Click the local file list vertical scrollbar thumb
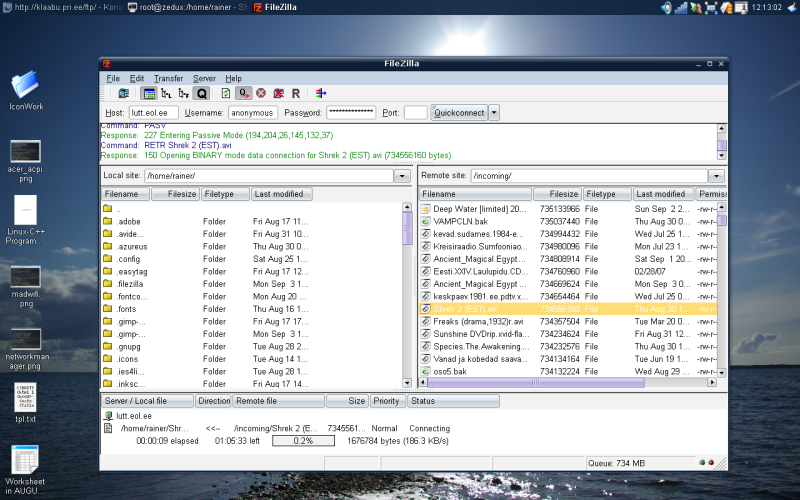Viewport: 800px width, 500px height. pyautogui.click(x=407, y=229)
